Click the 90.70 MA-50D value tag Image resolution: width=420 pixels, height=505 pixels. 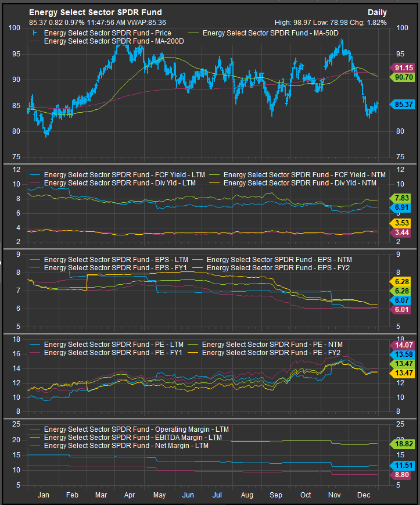[403, 77]
